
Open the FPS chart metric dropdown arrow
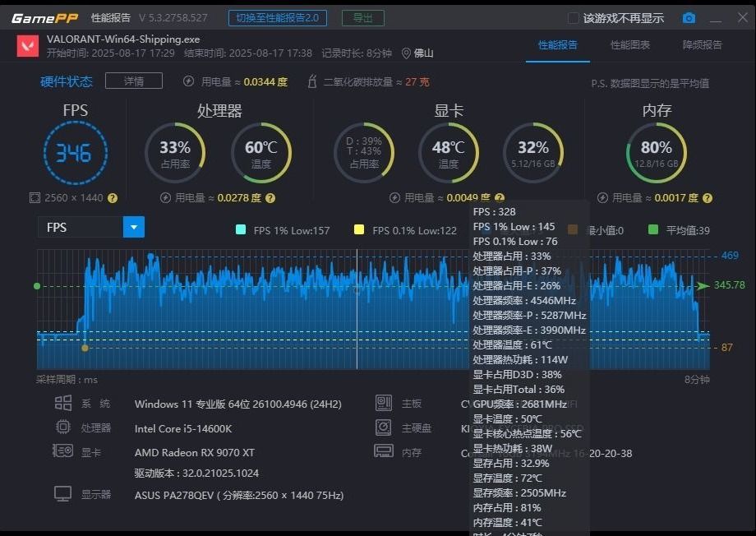pos(134,227)
